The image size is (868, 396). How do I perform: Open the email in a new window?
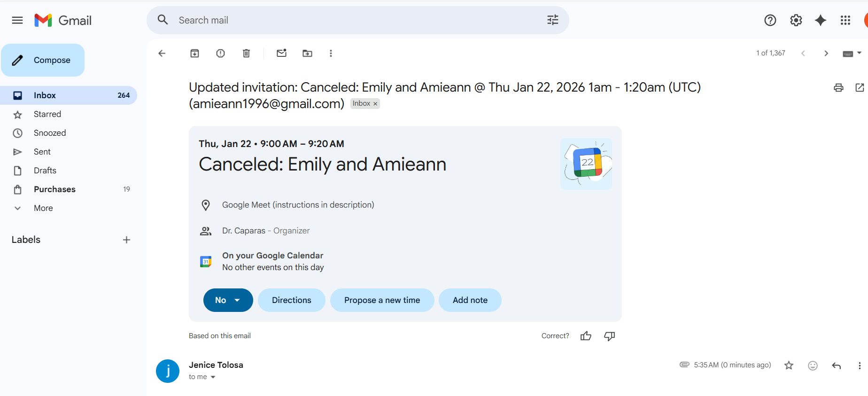pyautogui.click(x=860, y=87)
